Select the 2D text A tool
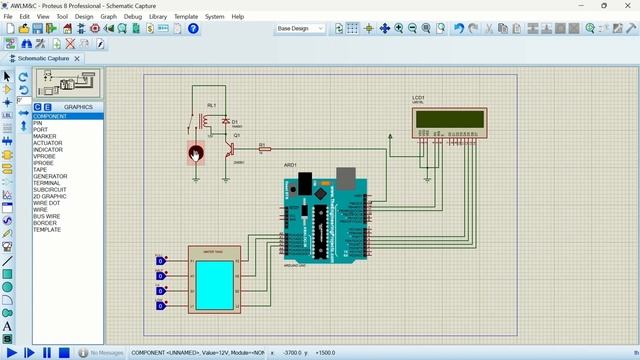 point(7,326)
